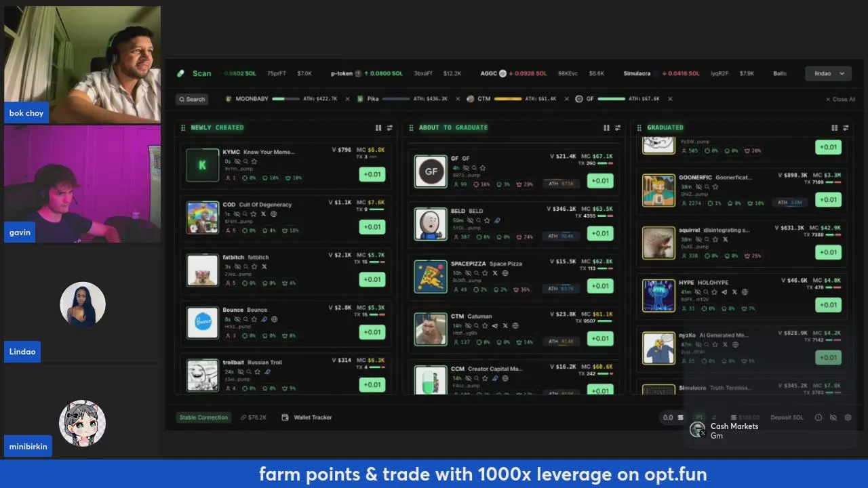Open SPACEPIZZA token X link
Screen dimensions: 868x488
coord(495,273)
